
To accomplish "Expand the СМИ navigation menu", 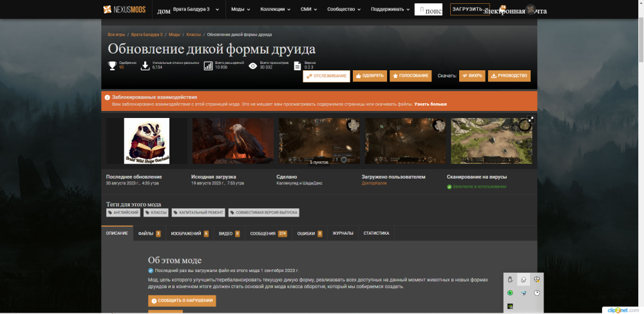I will tap(309, 10).
